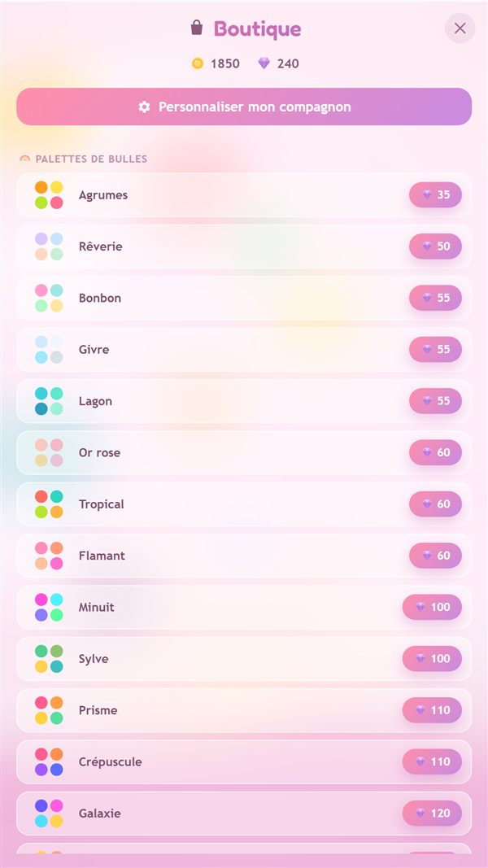Click the Minuit neon swatch icon
Screen dimensions: 488x868
(49, 607)
